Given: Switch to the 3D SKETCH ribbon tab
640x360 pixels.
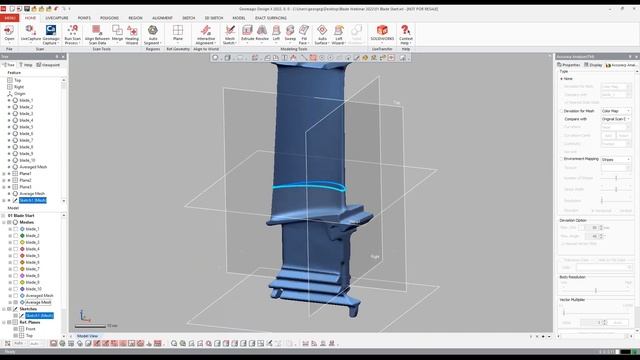Looking at the screenshot, I should tap(213, 18).
